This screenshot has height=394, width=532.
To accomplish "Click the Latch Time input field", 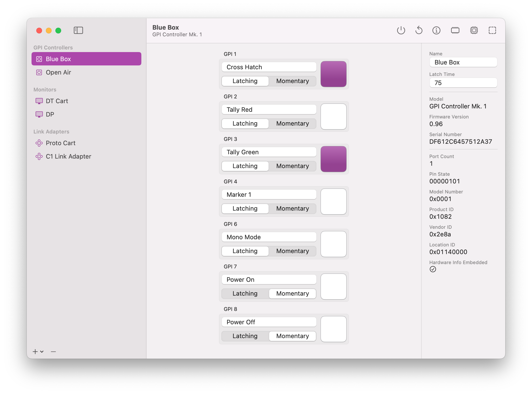I will (463, 83).
